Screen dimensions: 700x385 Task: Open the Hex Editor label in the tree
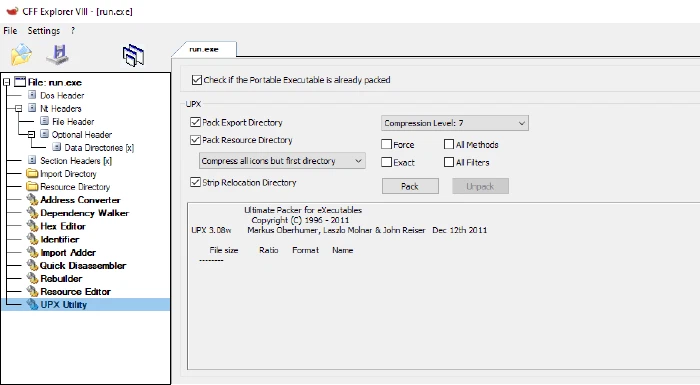[x=63, y=226]
